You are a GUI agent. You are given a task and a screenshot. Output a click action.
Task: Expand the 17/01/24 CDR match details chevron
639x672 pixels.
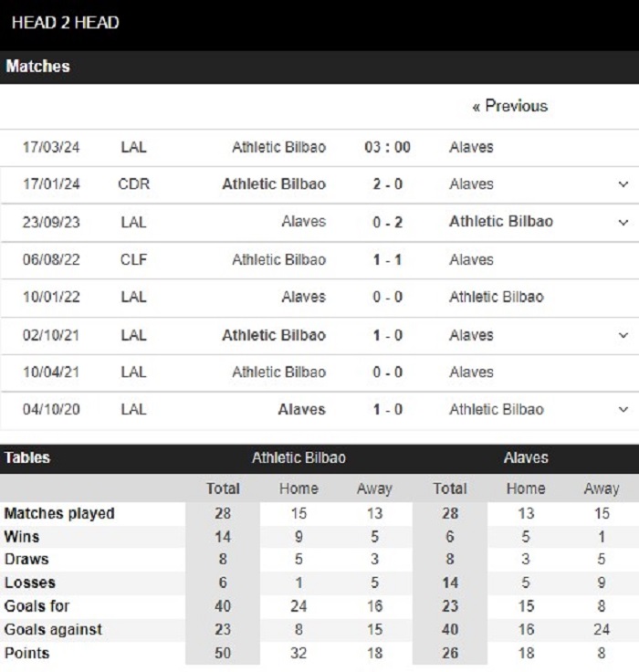(x=623, y=184)
